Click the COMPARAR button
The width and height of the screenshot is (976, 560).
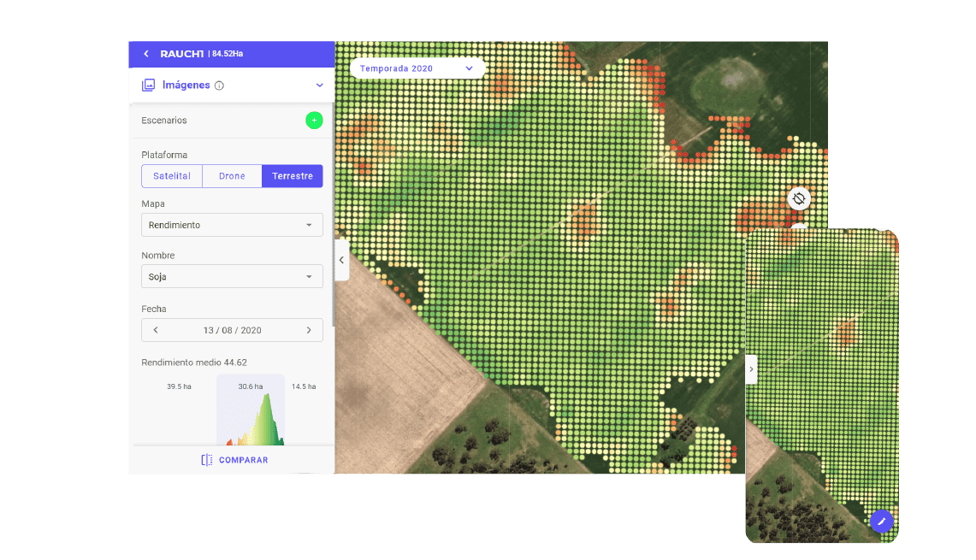coord(234,460)
